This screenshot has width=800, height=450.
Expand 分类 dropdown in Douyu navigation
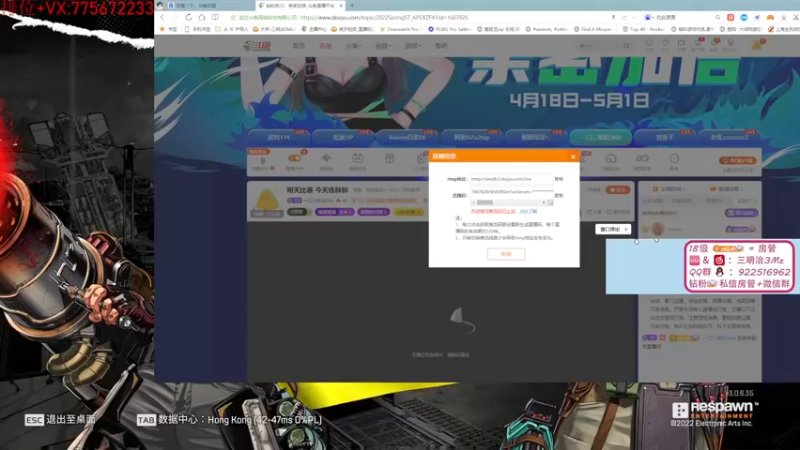[x=353, y=46]
